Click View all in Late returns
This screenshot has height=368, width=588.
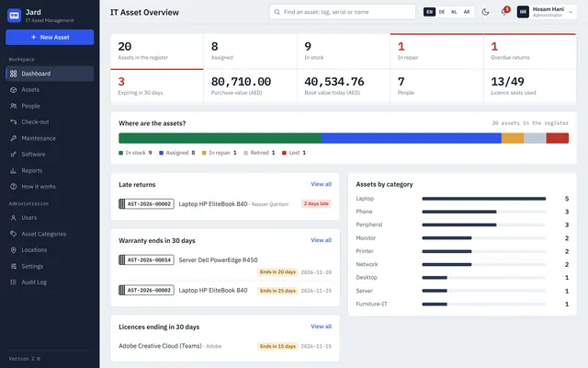tap(321, 184)
